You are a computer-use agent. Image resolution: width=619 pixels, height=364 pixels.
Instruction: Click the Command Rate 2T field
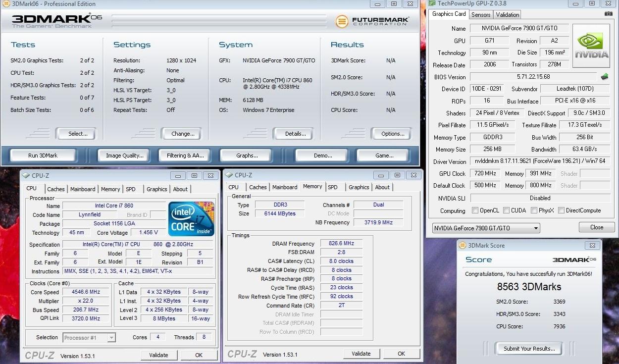tap(342, 306)
